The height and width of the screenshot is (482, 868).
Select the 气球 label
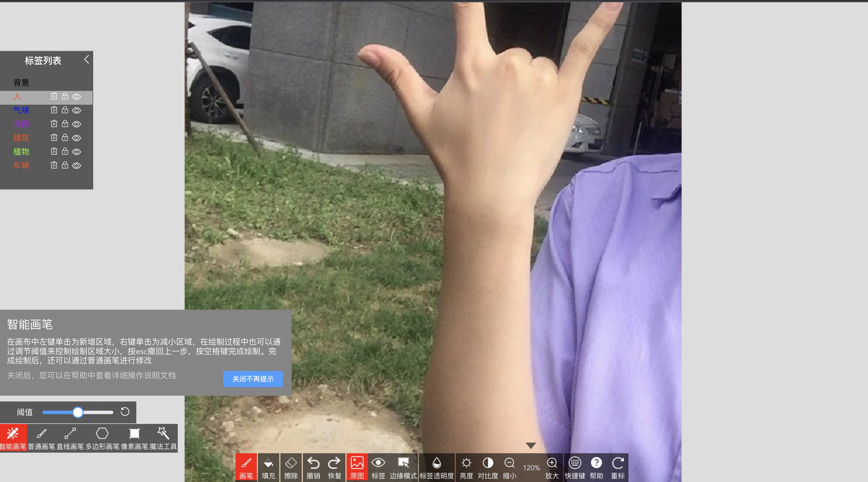click(21, 110)
